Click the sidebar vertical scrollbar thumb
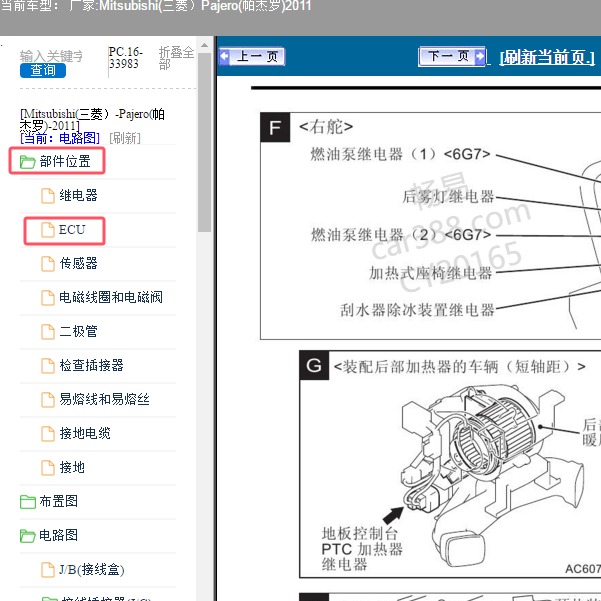The height and width of the screenshot is (601, 601). coord(204,142)
